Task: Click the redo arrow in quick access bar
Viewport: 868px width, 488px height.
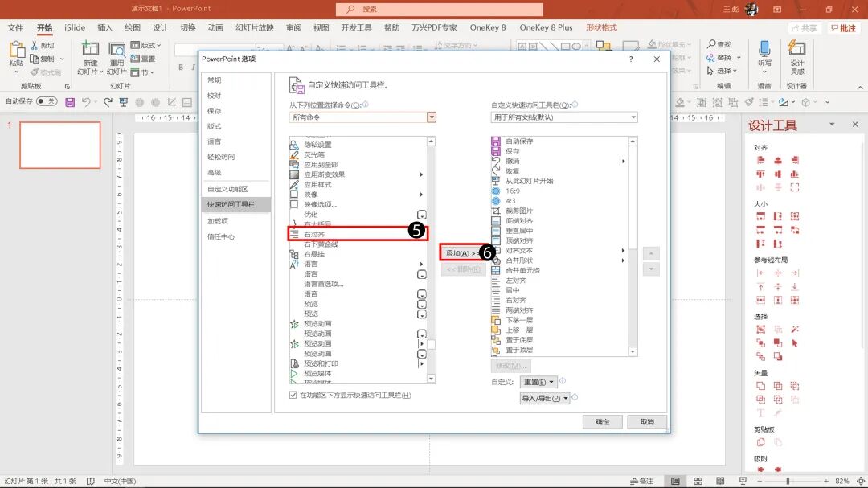Action: click(108, 102)
